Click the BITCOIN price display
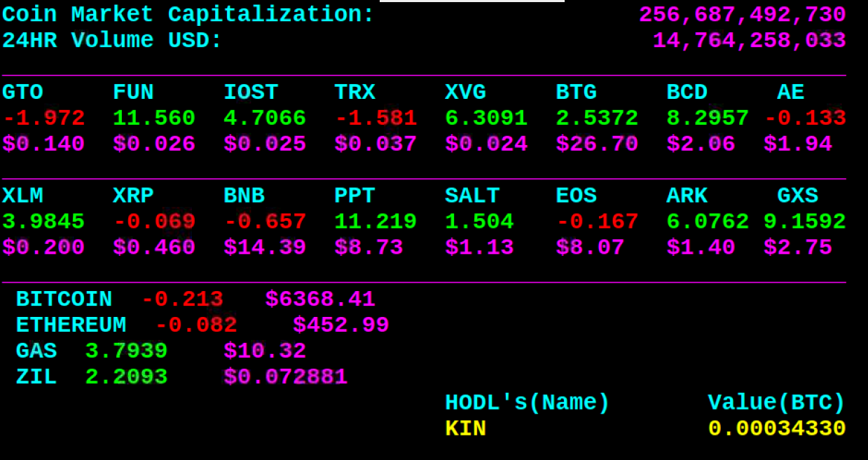868x460 pixels. [x=320, y=299]
